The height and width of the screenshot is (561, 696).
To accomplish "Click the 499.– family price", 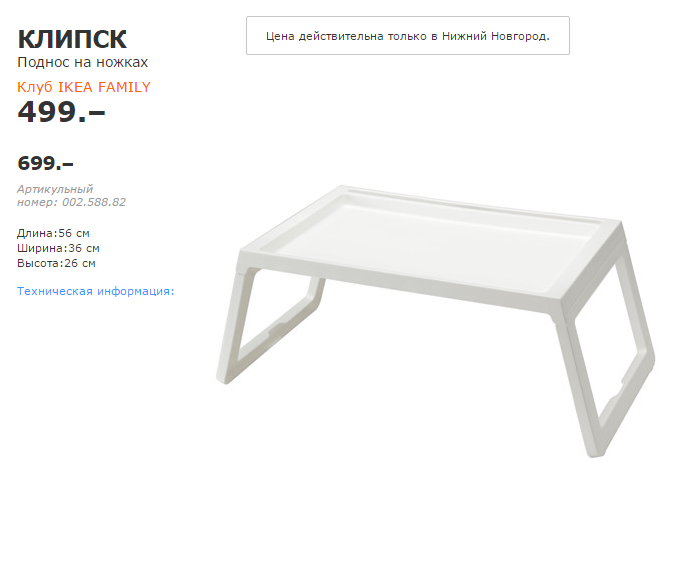I will (61, 111).
